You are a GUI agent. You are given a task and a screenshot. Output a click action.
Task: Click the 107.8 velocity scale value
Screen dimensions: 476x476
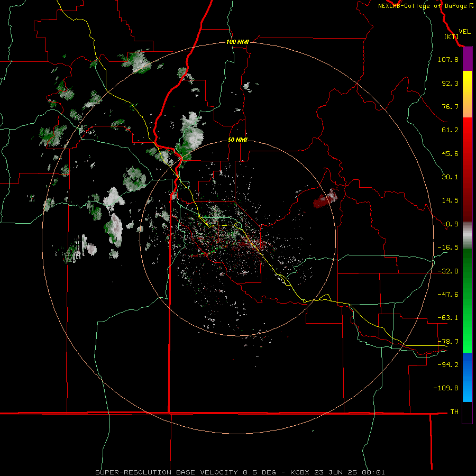tap(448, 60)
